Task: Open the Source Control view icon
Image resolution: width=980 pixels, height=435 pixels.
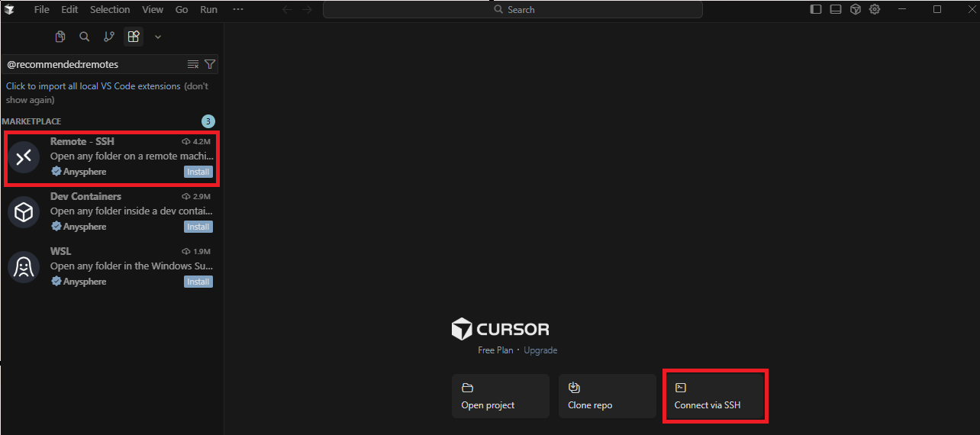Action: (109, 37)
